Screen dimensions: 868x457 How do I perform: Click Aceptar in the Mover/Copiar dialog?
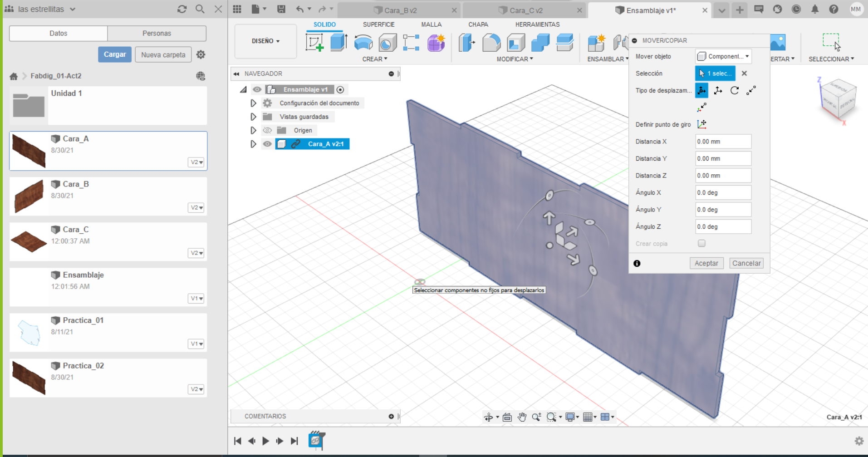[706, 263]
